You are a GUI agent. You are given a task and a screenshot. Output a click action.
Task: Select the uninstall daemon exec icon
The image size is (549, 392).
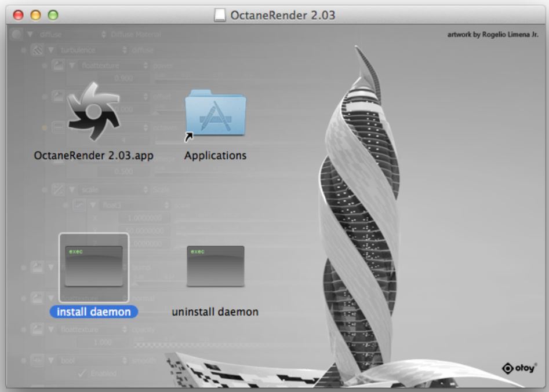[215, 266]
